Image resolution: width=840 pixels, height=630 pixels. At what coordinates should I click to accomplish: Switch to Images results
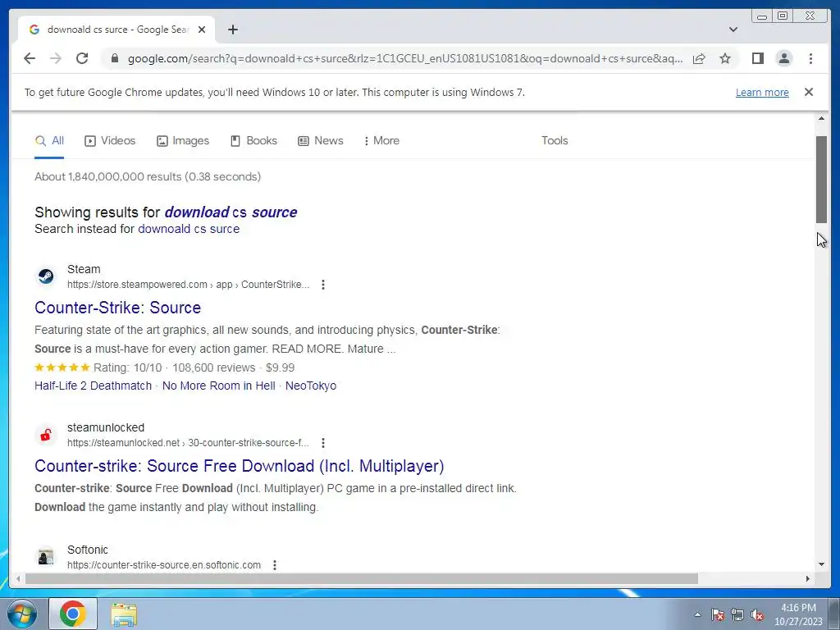point(183,141)
